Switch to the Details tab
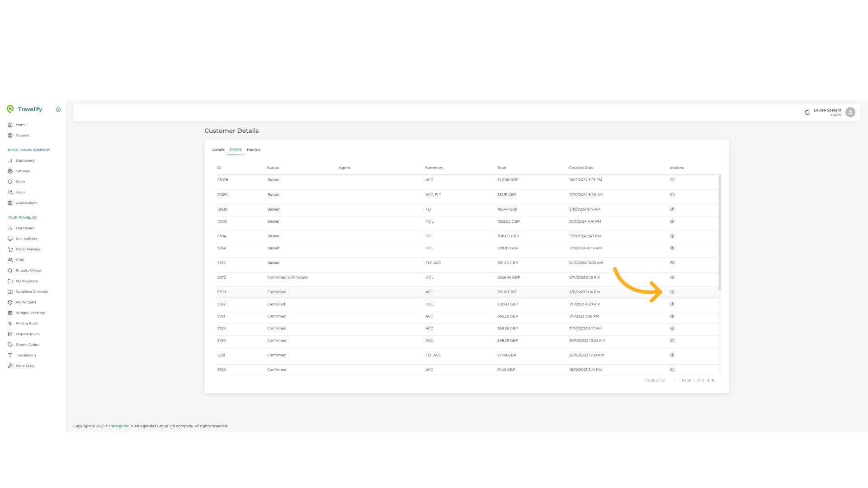This screenshot has height=488, width=868. pos(218,150)
